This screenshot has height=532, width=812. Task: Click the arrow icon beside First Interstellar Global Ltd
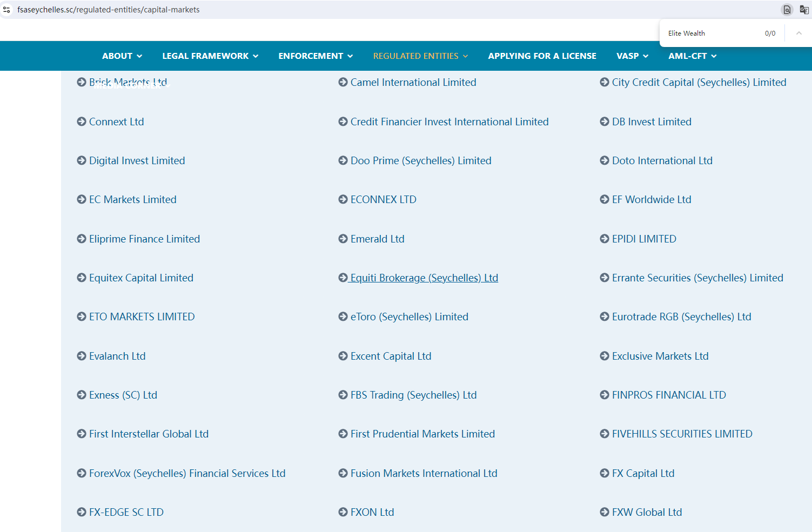[x=82, y=434]
